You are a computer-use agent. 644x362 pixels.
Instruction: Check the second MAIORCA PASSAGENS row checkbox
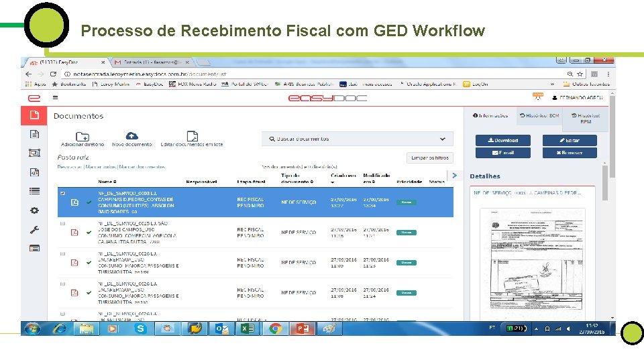coord(62,284)
